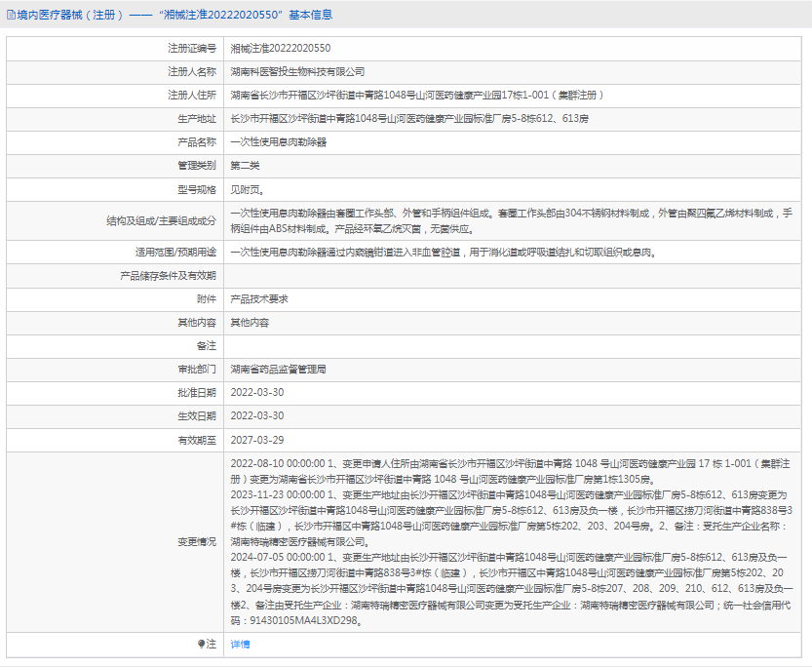Screen dimensions: 812x667
Task: Click the 注册证编号 row label
Action: click(192, 48)
